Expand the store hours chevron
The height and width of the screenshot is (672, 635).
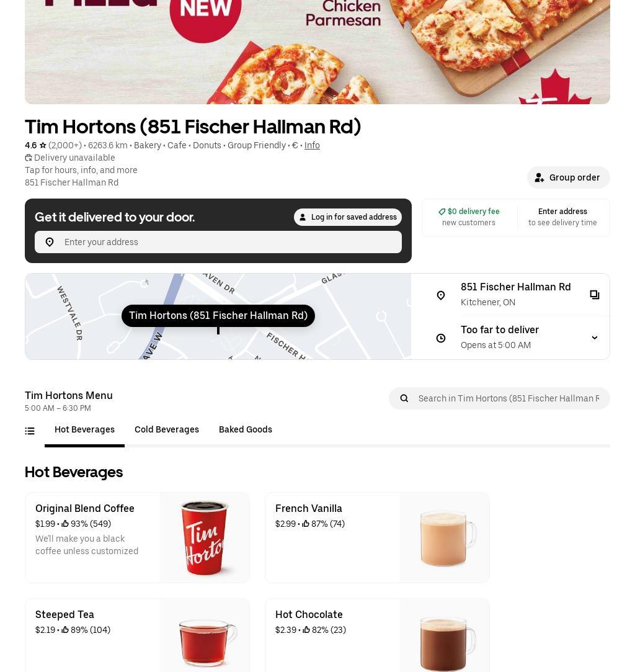pos(594,338)
